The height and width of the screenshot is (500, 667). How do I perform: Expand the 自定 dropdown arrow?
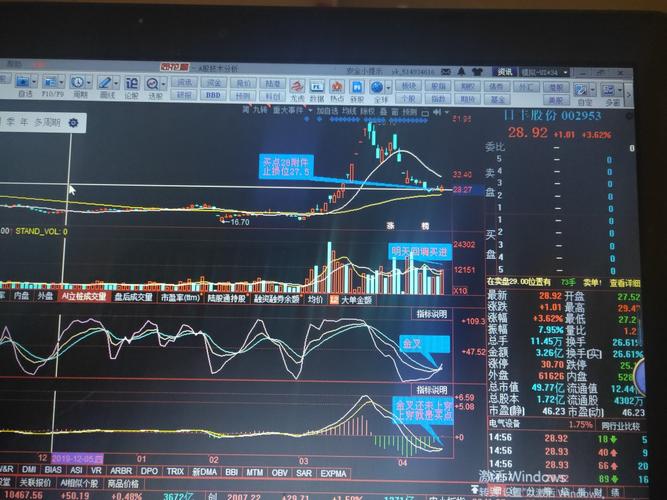tap(593, 90)
